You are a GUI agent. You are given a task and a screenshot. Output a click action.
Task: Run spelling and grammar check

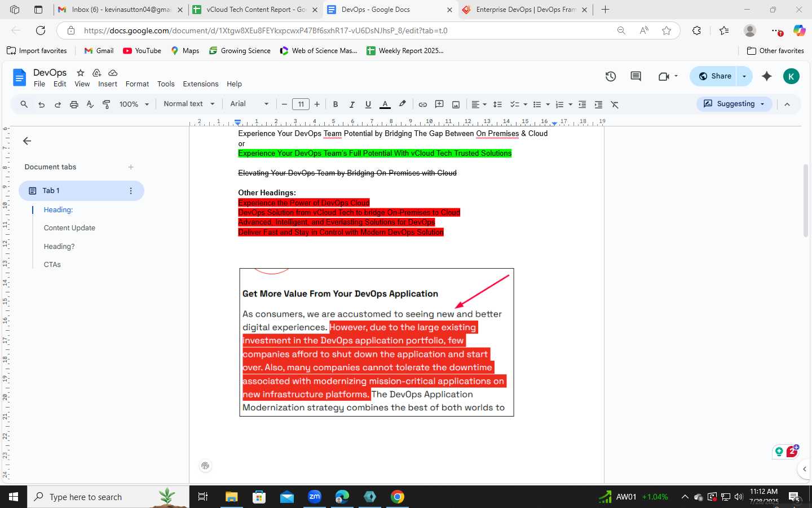pos(90,104)
